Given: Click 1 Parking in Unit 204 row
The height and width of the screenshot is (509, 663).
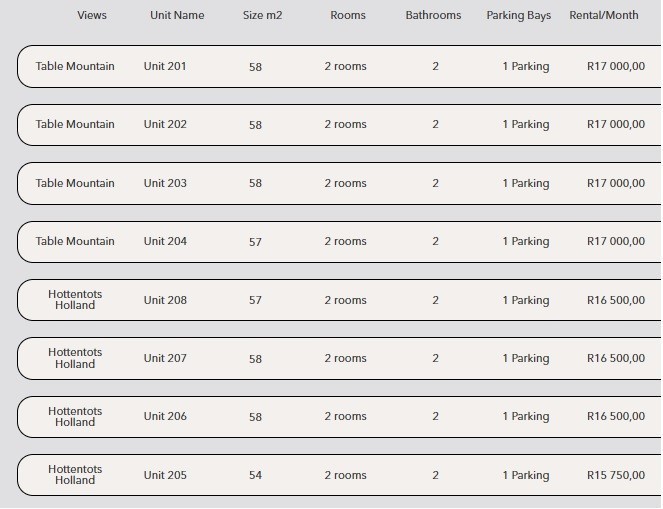Looking at the screenshot, I should (x=526, y=241).
